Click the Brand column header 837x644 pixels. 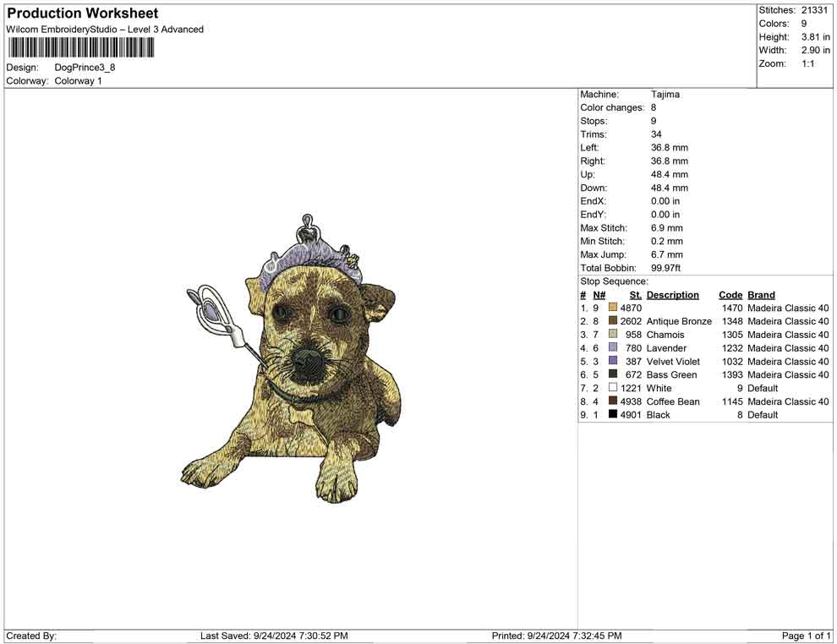tap(761, 295)
